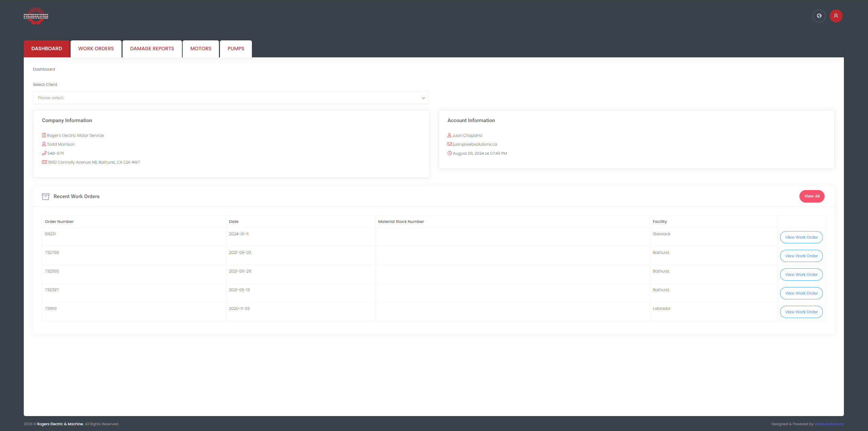
Task: Click the building icon beside Roger's Electric Motor Service
Action: (44, 135)
